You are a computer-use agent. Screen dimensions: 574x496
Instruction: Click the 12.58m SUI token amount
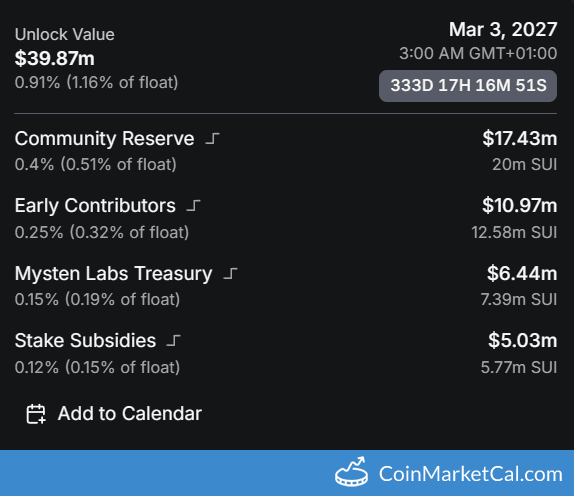point(514,232)
